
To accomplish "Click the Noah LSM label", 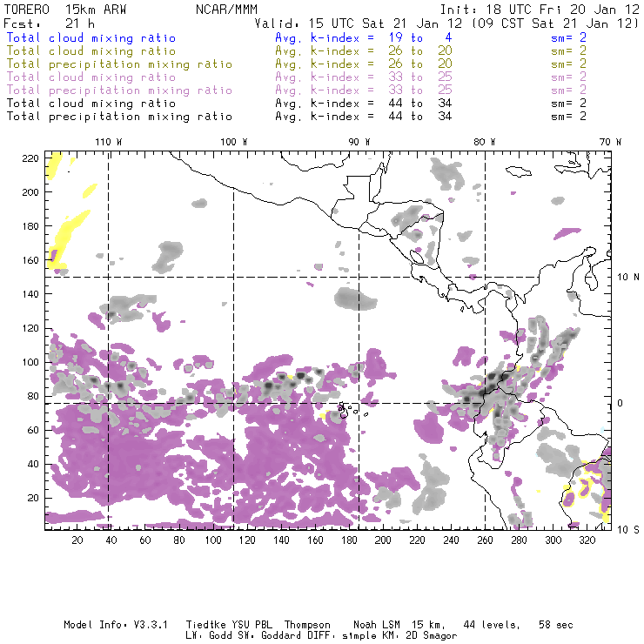I will pyautogui.click(x=377, y=625).
